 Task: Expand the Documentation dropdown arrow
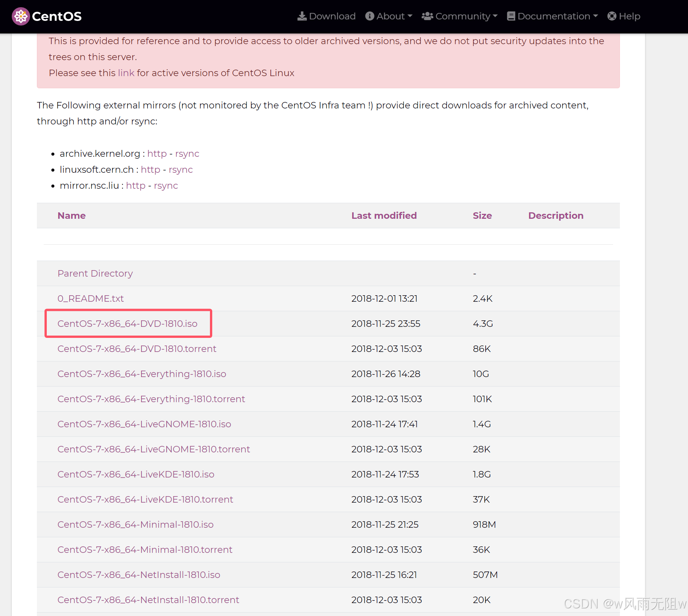pyautogui.click(x=596, y=16)
